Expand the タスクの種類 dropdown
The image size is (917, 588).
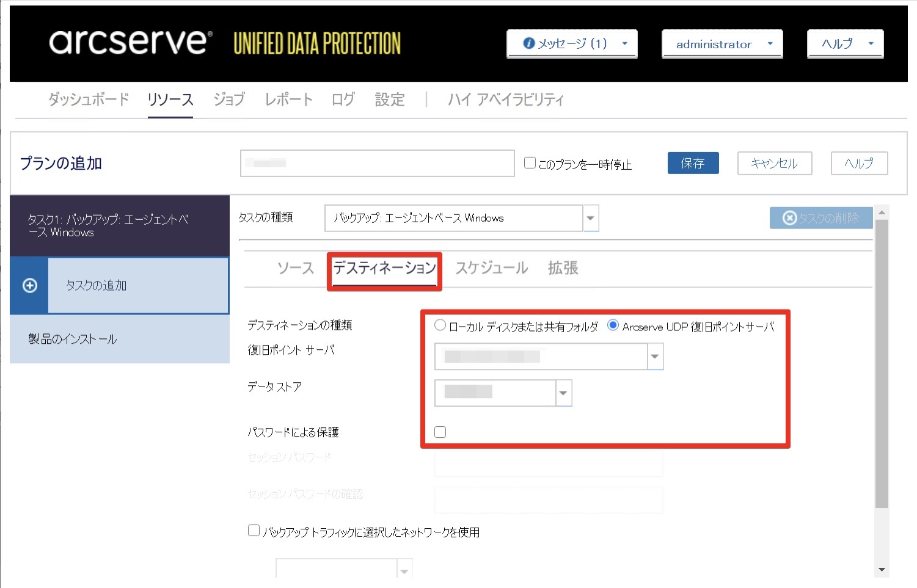[x=591, y=218]
